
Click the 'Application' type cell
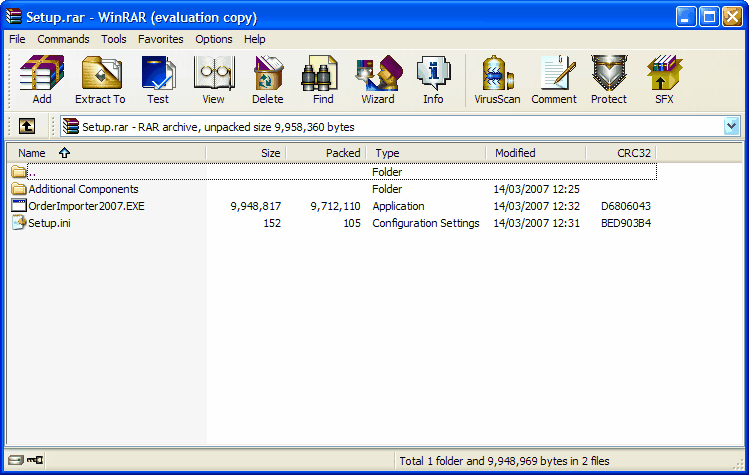(398, 206)
